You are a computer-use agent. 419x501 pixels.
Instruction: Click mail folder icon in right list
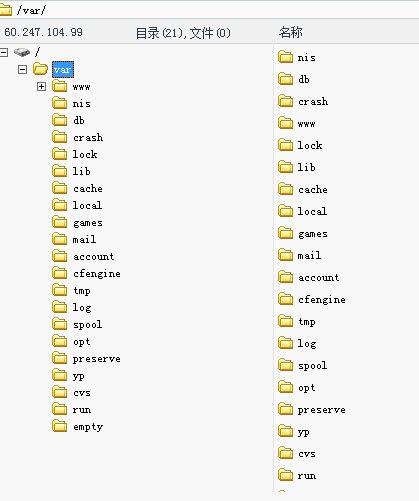(286, 255)
